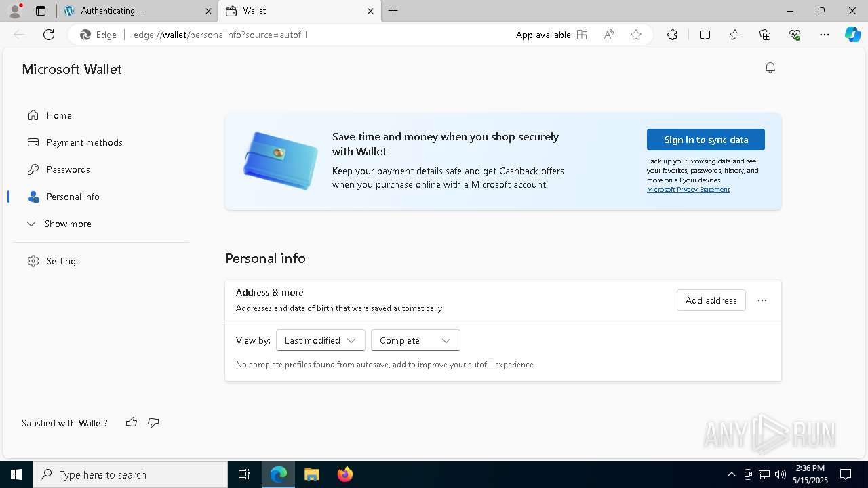
Task: Open the Copilot icon
Action: tap(852, 35)
